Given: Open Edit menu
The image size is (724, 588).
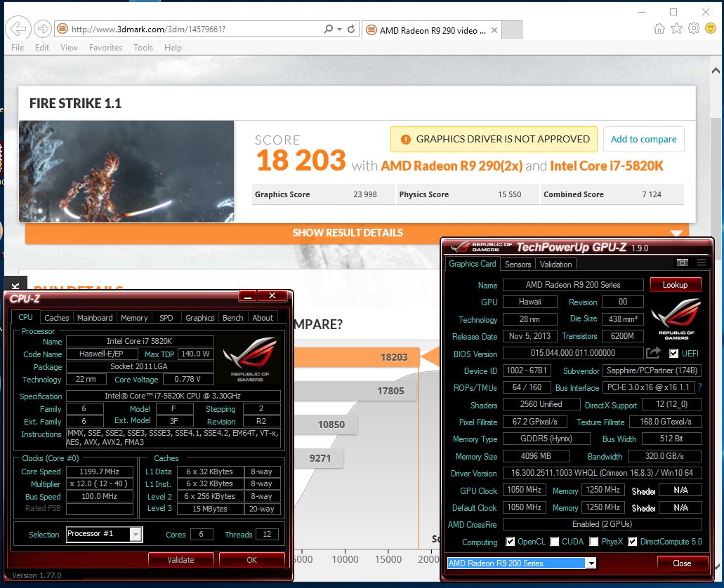Looking at the screenshot, I should click(x=42, y=48).
